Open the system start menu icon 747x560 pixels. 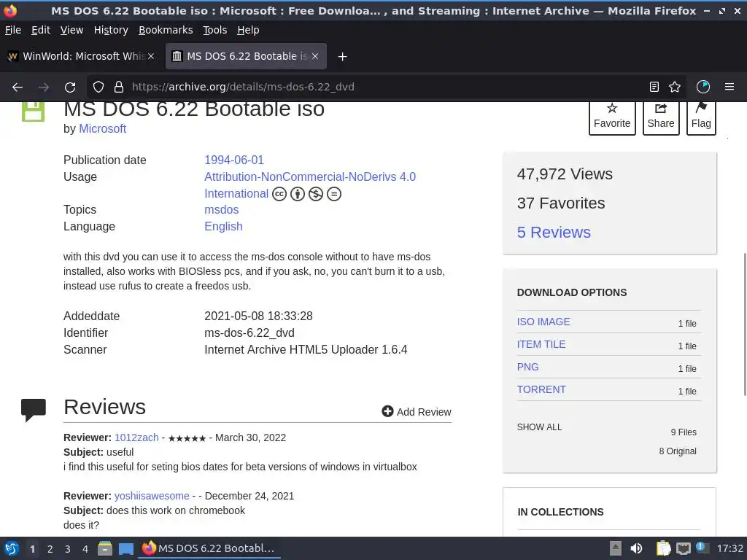click(12, 548)
